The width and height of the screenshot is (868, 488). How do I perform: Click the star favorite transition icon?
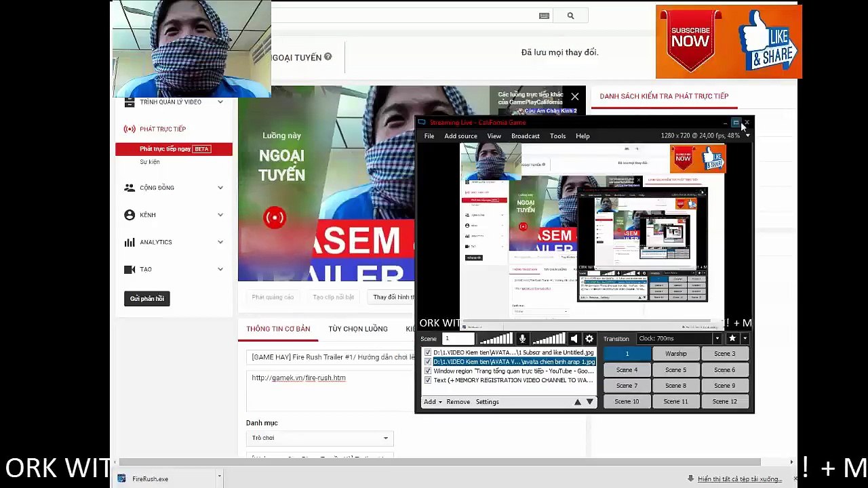(732, 338)
